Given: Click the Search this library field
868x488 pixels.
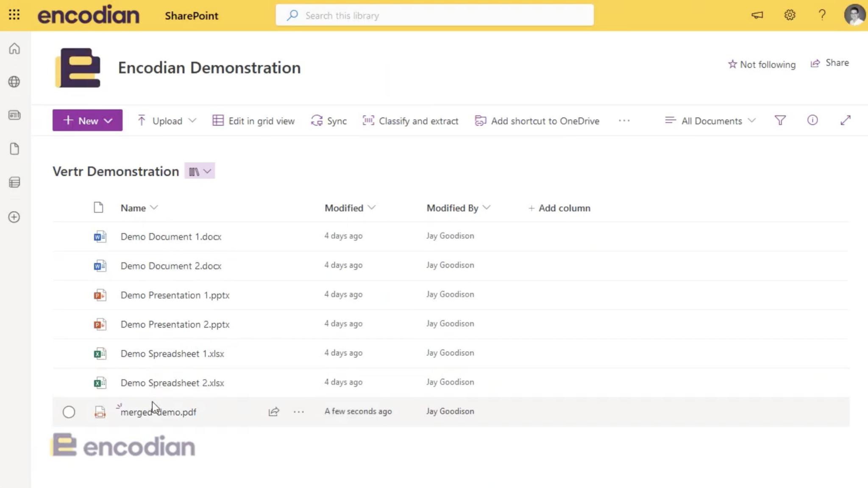Looking at the screenshot, I should click(x=434, y=15).
